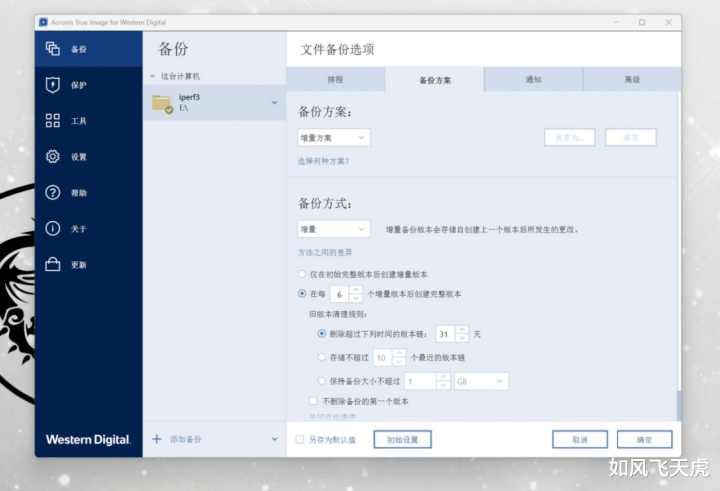The image size is (720, 491).
Task: Select the iperf3 backup folder icon
Action: click(x=163, y=104)
